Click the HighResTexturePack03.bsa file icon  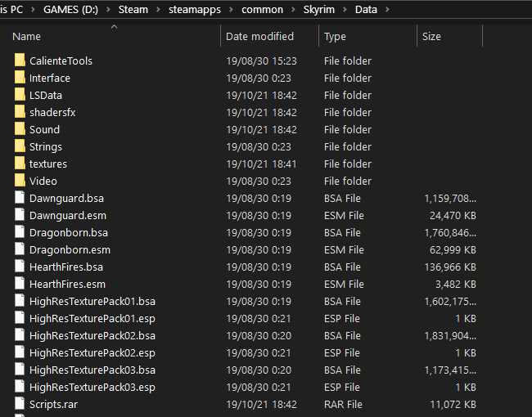[20, 370]
